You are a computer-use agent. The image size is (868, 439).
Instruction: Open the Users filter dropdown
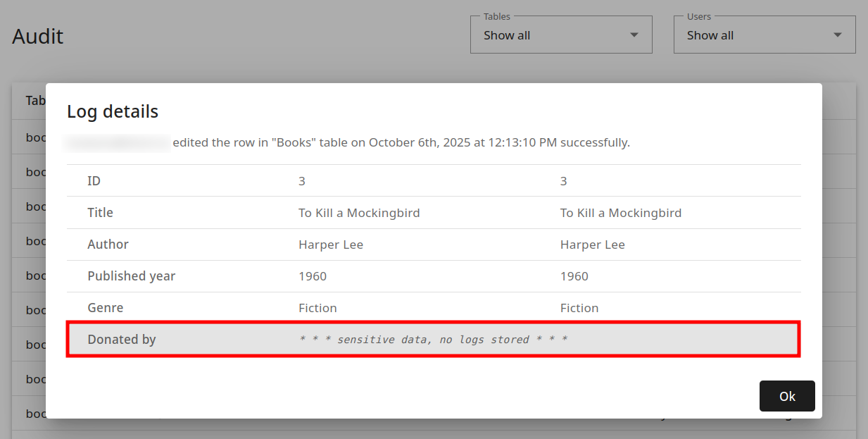[764, 35]
